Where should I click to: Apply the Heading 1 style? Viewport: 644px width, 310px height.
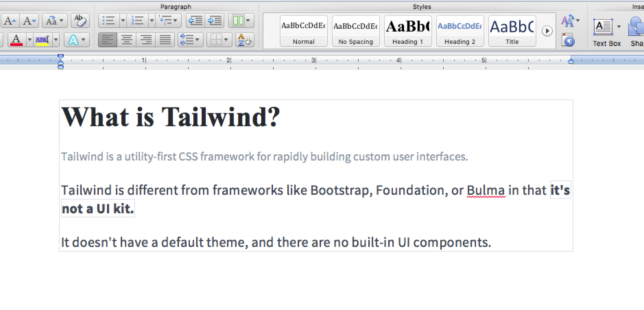[x=408, y=30]
